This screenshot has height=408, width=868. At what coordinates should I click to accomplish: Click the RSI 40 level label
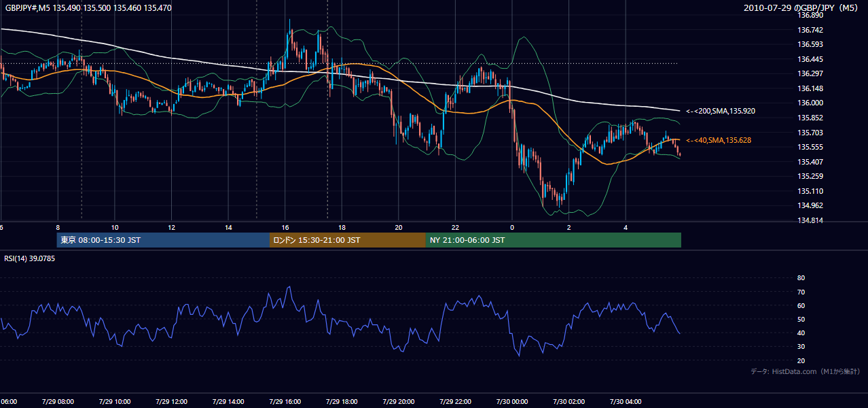click(x=801, y=333)
